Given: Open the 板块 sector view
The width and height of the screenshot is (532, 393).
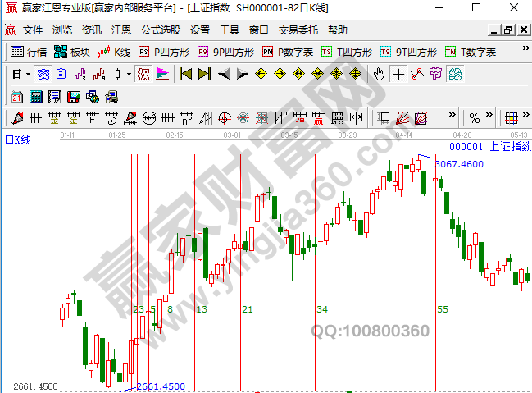Looking at the screenshot, I should tap(71, 52).
